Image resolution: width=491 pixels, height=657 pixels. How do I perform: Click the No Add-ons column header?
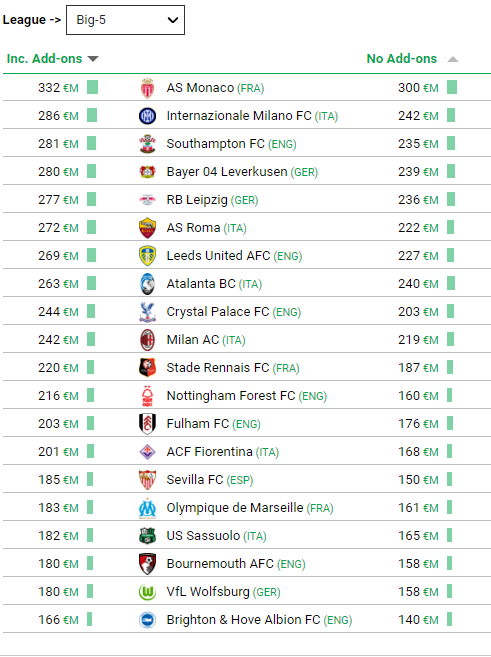coord(402,59)
